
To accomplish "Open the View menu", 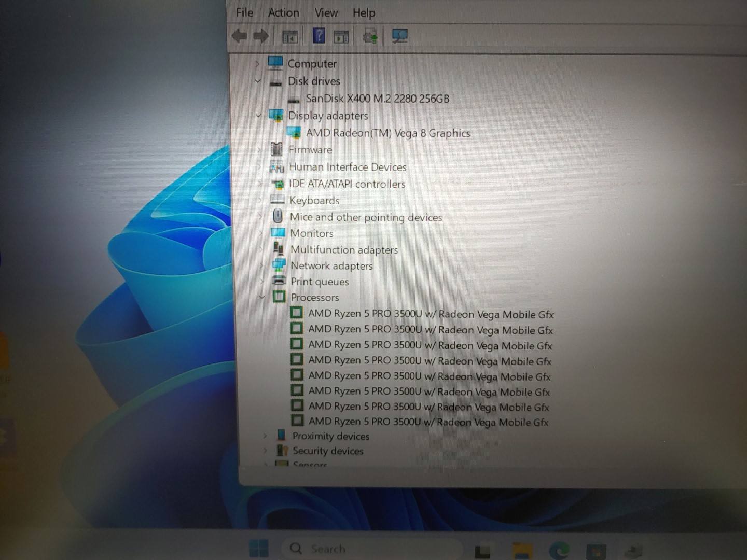I will tap(326, 12).
